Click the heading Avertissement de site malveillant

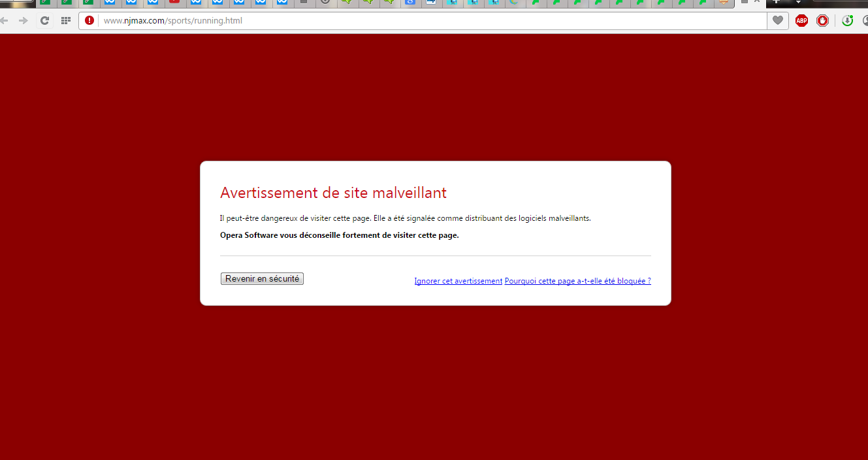[333, 193]
